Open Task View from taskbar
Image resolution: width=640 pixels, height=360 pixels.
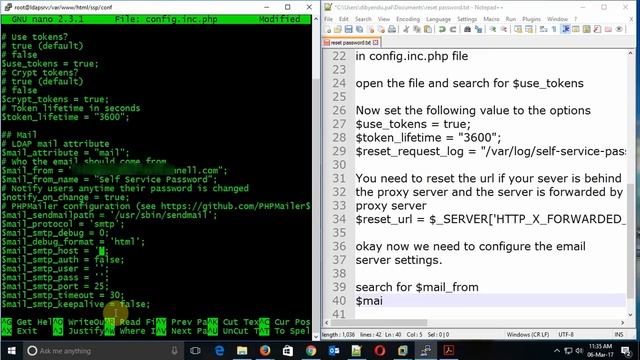(x=196, y=351)
